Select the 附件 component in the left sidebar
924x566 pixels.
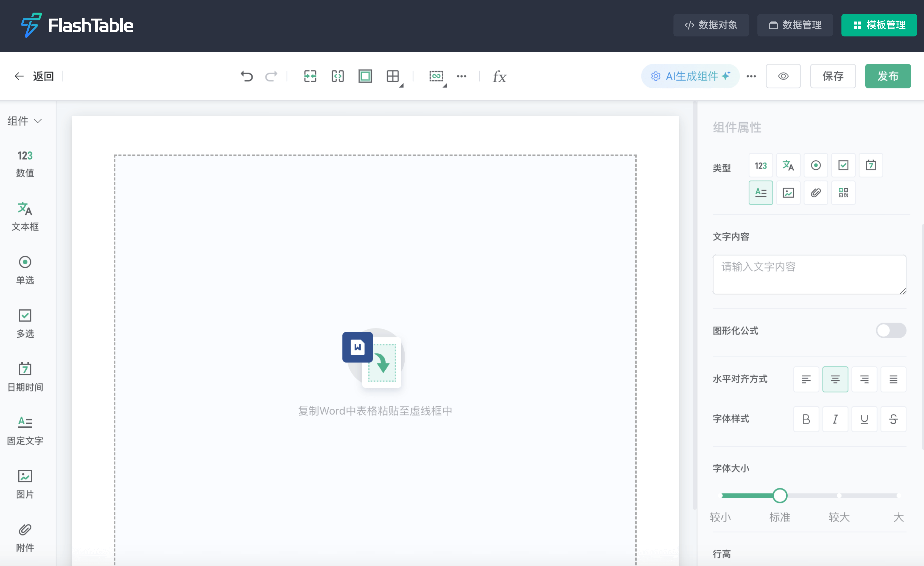pos(25,538)
